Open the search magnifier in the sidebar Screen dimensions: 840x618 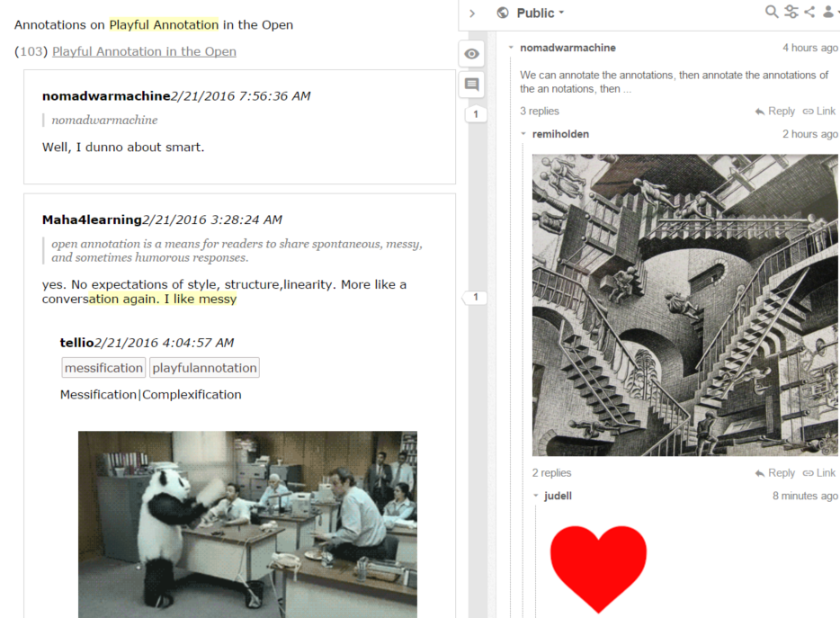tap(772, 12)
